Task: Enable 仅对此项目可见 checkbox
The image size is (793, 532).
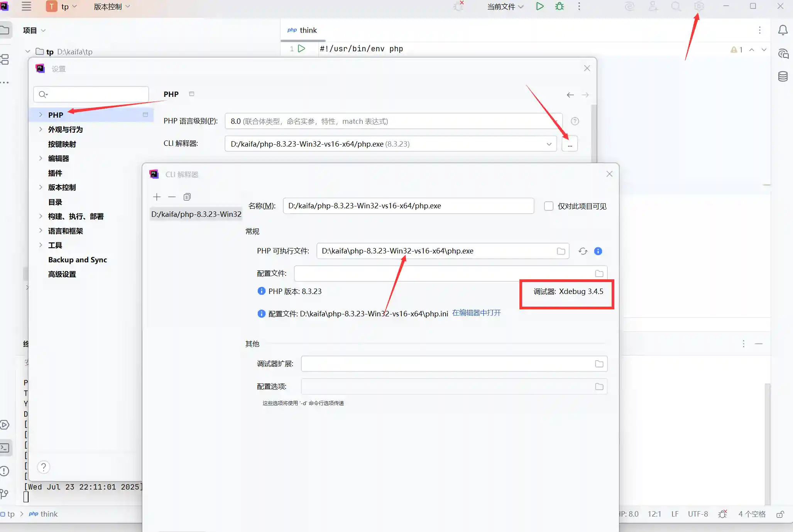Action: 548,206
